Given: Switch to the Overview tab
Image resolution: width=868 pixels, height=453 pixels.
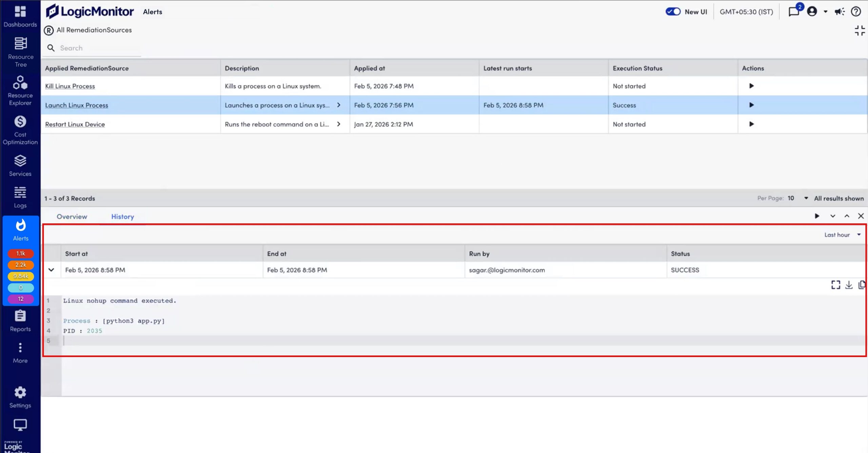Looking at the screenshot, I should coord(72,217).
